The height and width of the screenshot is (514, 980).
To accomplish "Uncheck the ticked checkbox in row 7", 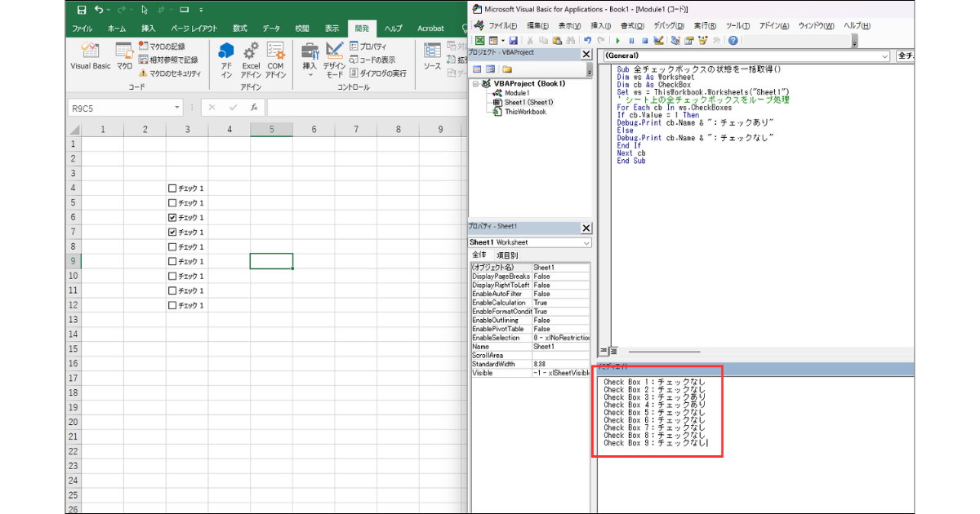I will pos(171,233).
